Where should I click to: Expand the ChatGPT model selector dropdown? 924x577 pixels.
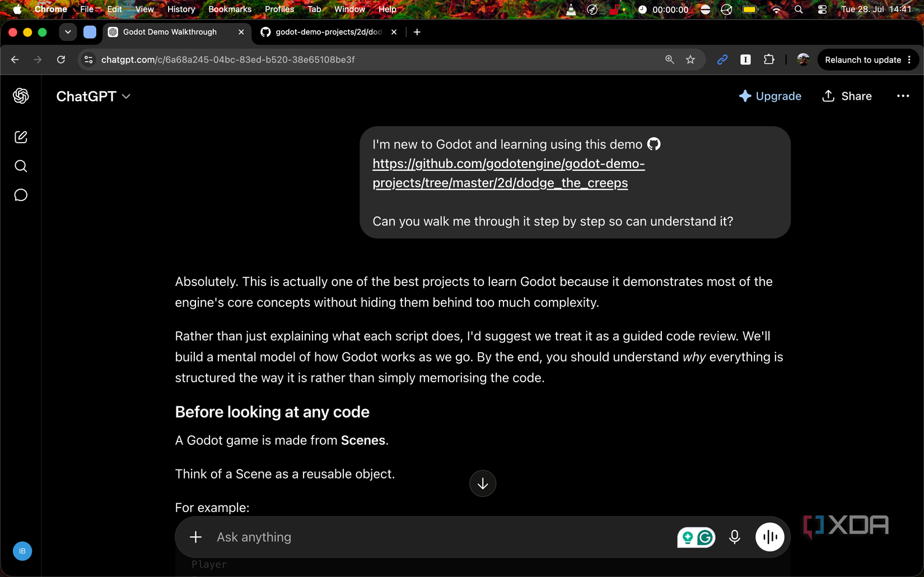point(93,96)
